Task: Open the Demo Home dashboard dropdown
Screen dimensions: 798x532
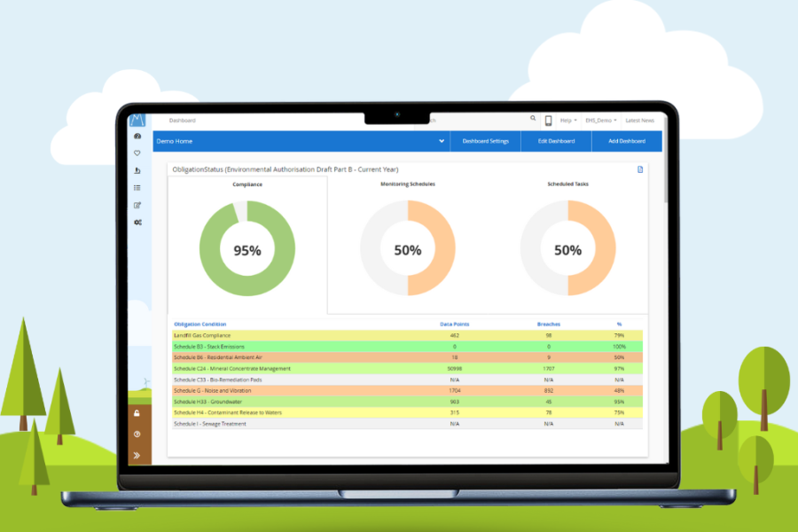Action: coord(441,141)
